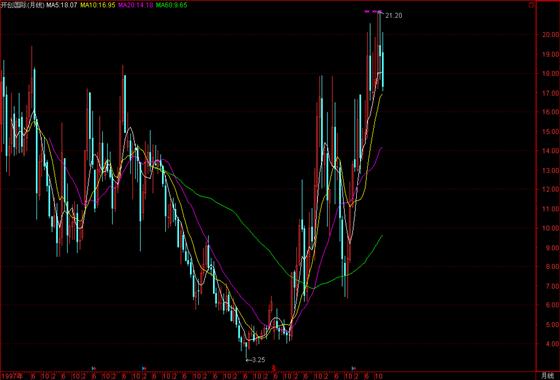Click the pink marker icons above the 21.20 high

(x=373, y=12)
